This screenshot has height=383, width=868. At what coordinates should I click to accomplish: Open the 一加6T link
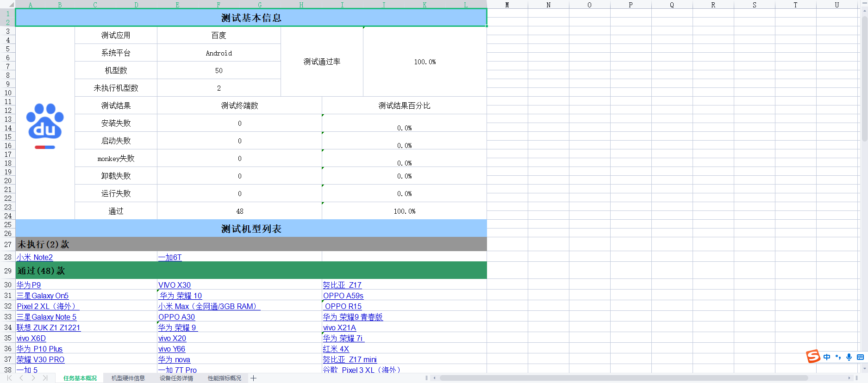[170, 257]
